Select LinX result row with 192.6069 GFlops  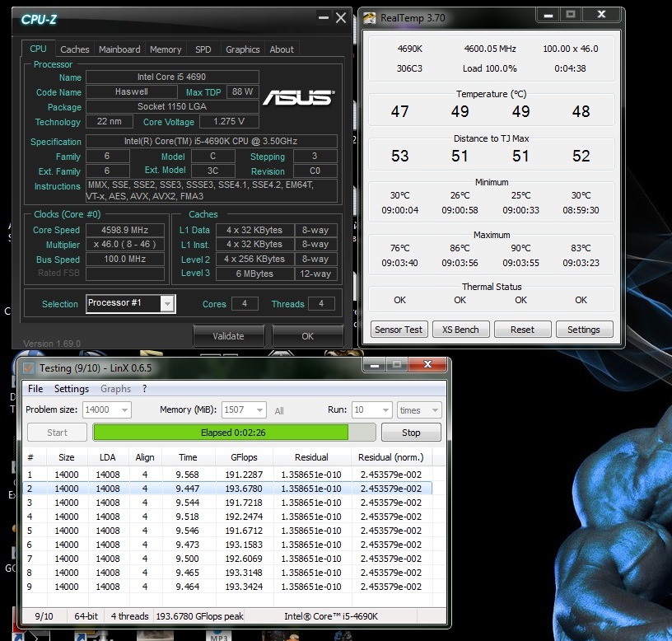tap(227, 559)
